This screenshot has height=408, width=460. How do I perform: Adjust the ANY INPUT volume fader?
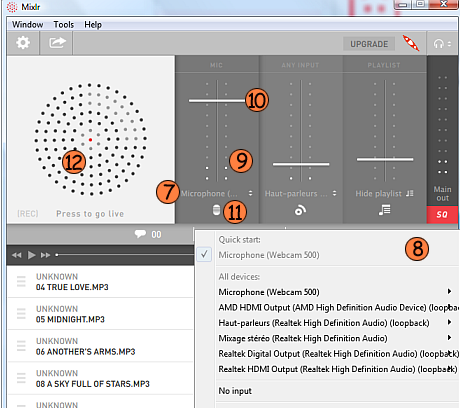tap(301, 164)
